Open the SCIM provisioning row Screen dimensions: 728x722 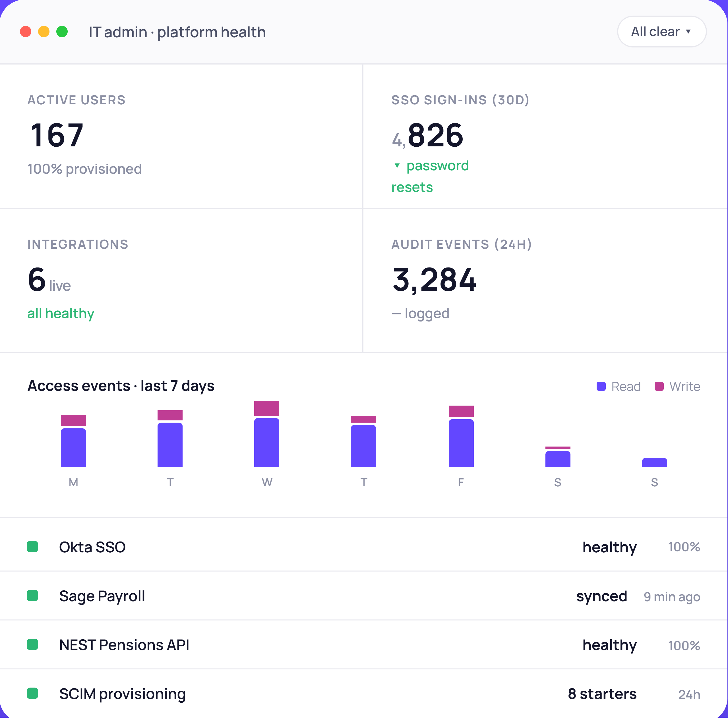(364, 693)
